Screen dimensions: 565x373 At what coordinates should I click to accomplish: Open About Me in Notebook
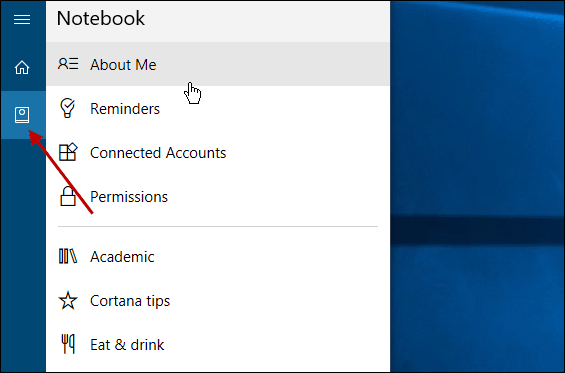coord(218,65)
